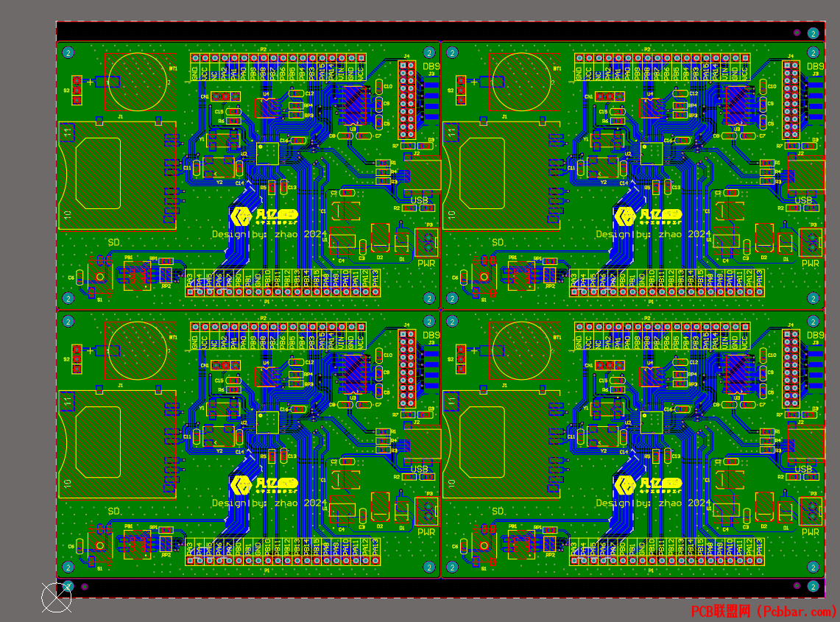Image resolution: width=840 pixels, height=622 pixels.
Task: Click the 'USB' label on bottom-left board
Action: (420, 469)
